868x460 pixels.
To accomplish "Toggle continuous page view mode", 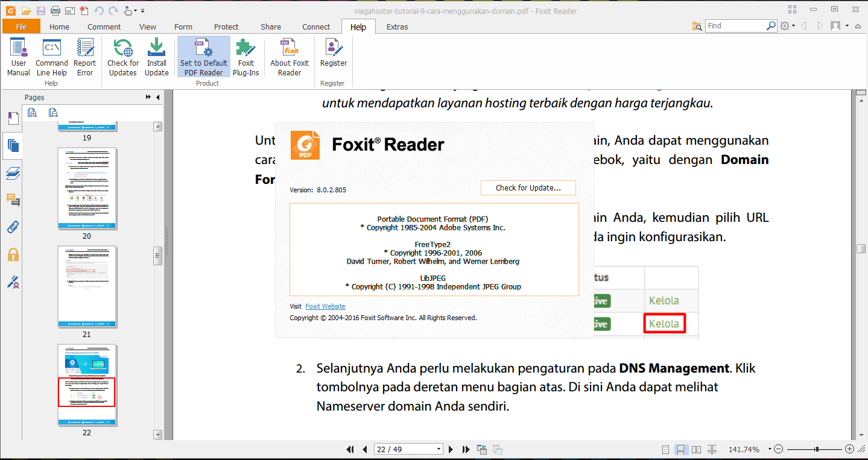I will [681, 449].
